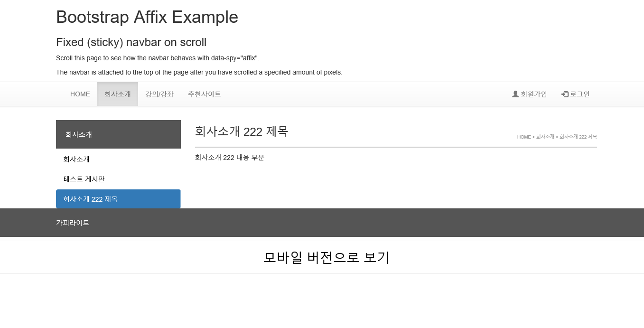644x328 pixels.
Task: Select the highlighted 회사소개 222 제목 sidebar item
Action: point(118,199)
